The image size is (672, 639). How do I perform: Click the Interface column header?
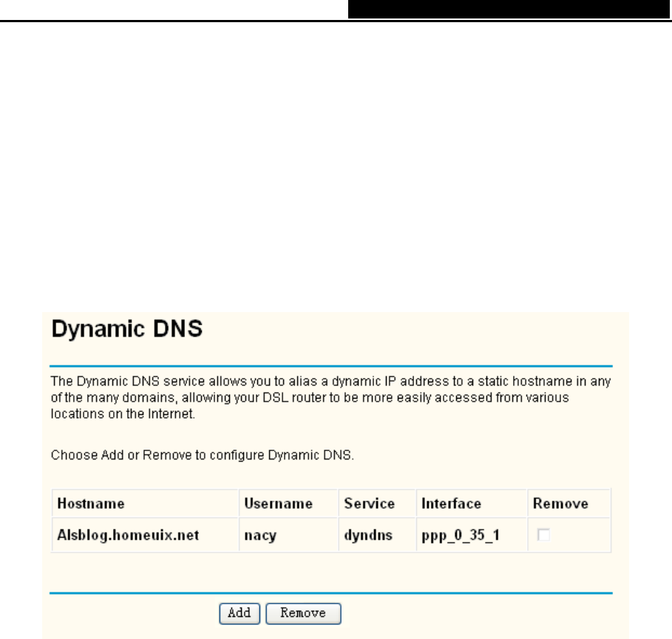(x=472, y=503)
